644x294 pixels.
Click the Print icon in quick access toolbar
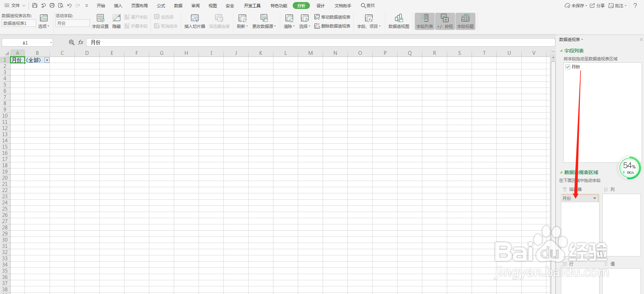pos(52,6)
